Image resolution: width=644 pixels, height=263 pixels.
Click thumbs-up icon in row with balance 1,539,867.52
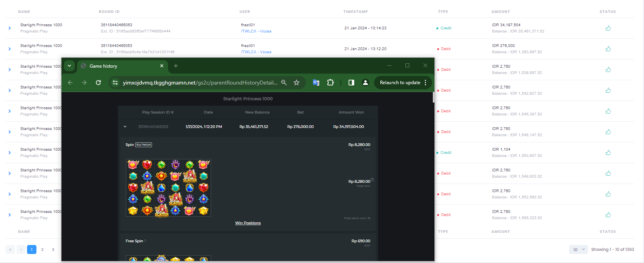608,70
